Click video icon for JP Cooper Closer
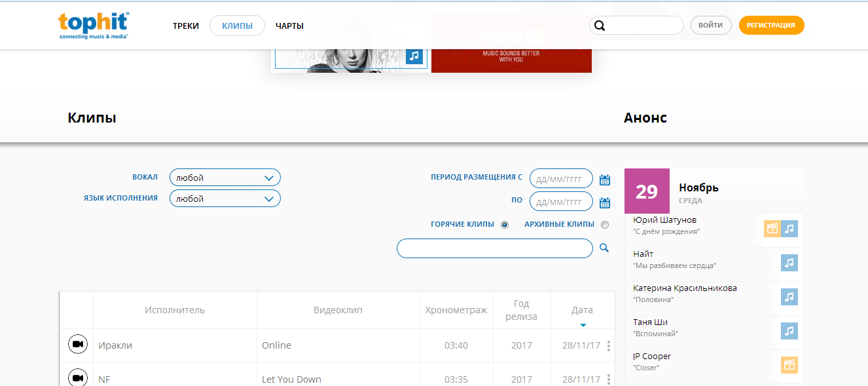The width and height of the screenshot is (868, 386). point(789,365)
